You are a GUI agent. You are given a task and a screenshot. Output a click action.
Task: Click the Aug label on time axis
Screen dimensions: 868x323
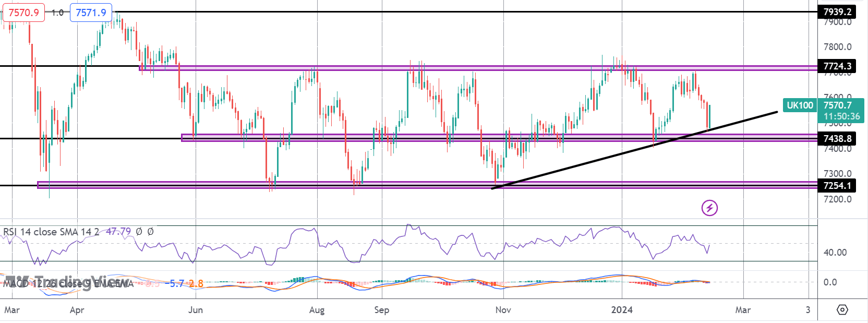pyautogui.click(x=317, y=310)
